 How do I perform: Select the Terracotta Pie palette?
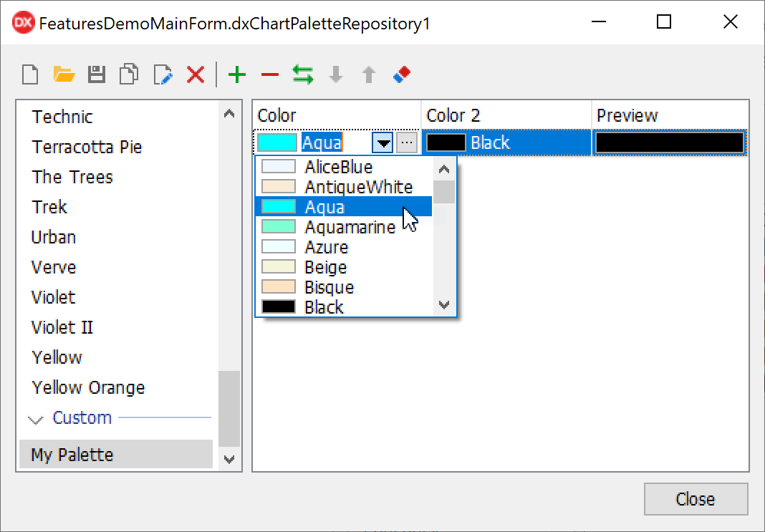point(87,147)
